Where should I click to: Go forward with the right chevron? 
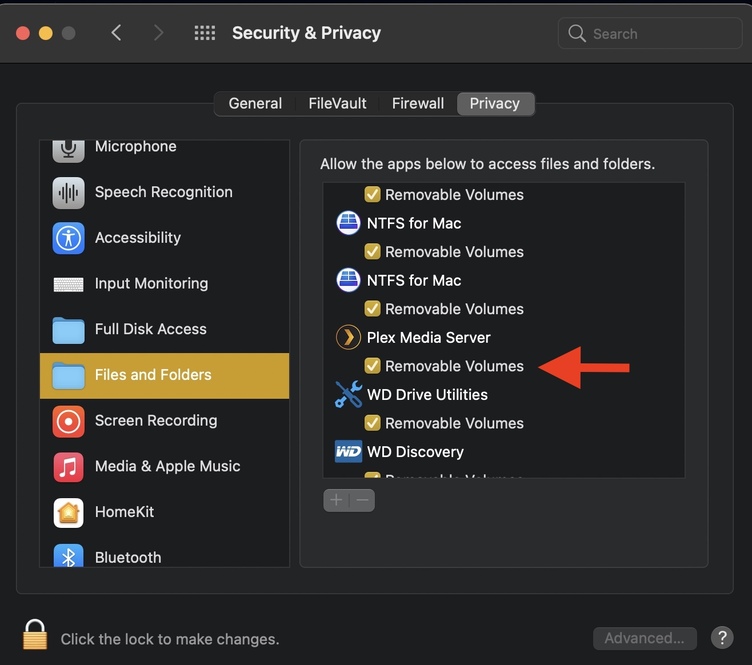158,33
